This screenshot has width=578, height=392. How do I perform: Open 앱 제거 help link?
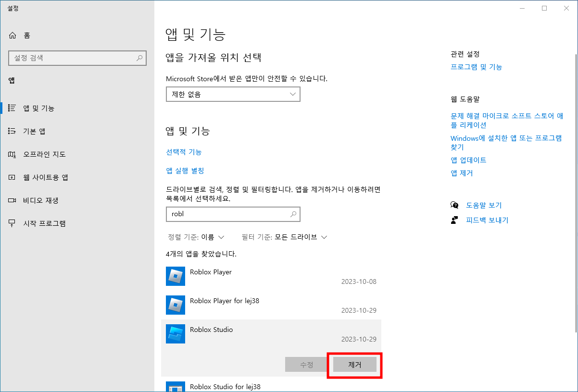[x=462, y=173]
